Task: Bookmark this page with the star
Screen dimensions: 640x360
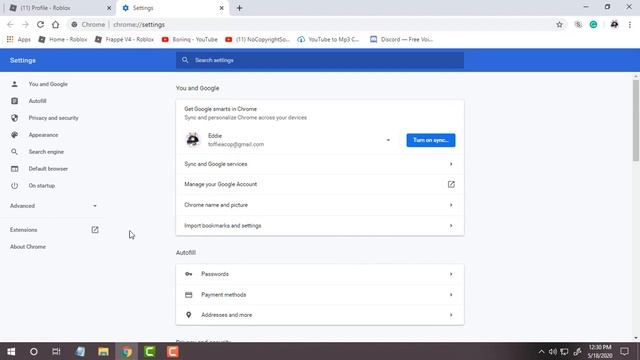Action: [559, 24]
